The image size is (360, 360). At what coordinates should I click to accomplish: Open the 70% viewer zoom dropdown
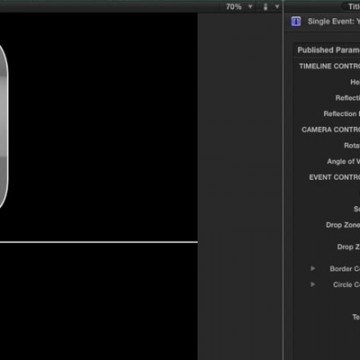tap(240, 7)
